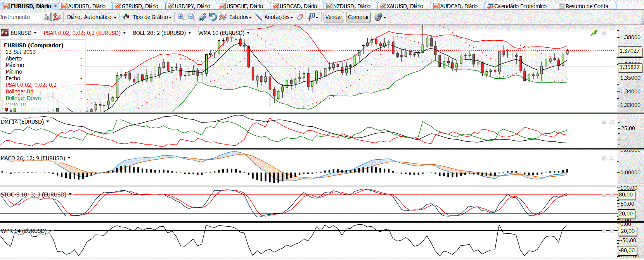
Task: Maximize the DMI 14 indicator panel
Action: tap(604, 122)
